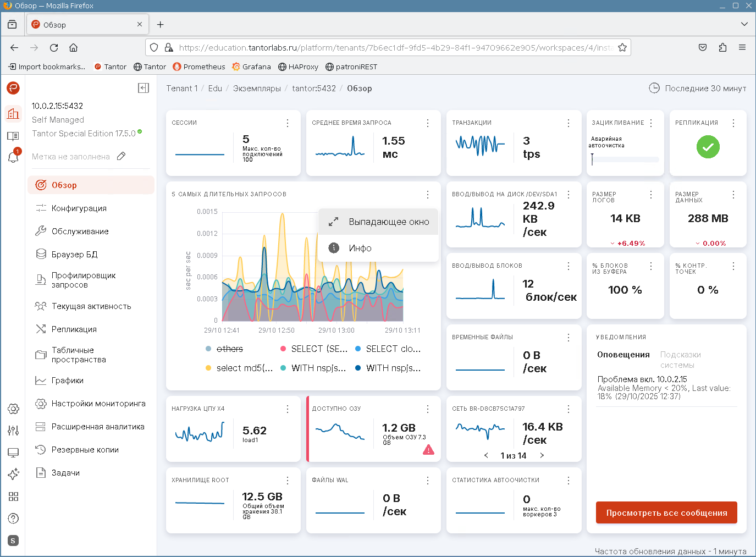This screenshot has height=557, width=756.
Task: Select 'Выпадающее окно' from context menu
Action: click(x=389, y=222)
